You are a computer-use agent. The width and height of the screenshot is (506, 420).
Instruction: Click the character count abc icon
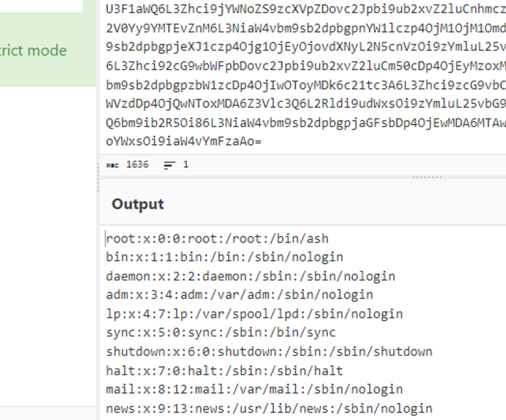click(113, 165)
